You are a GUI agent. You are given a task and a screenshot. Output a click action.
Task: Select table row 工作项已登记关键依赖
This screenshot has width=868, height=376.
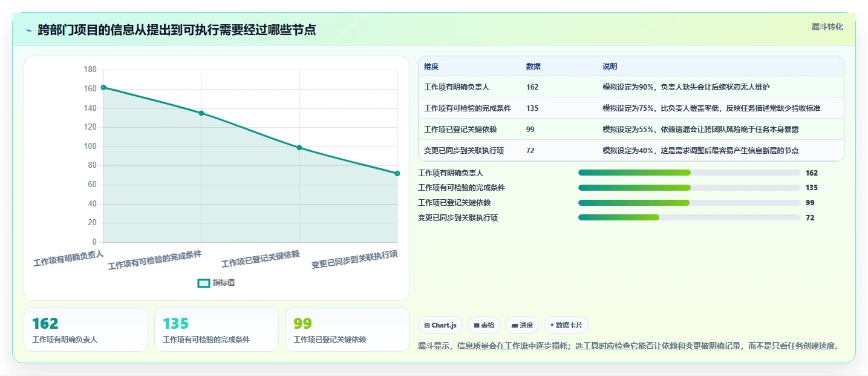tap(631, 130)
